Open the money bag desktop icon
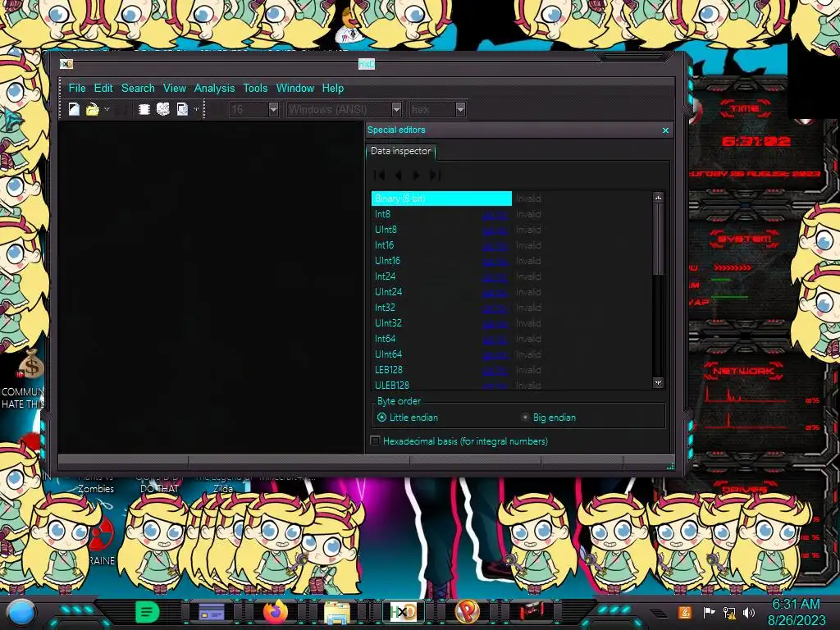Screen dimensions: 840x630 click(30, 365)
